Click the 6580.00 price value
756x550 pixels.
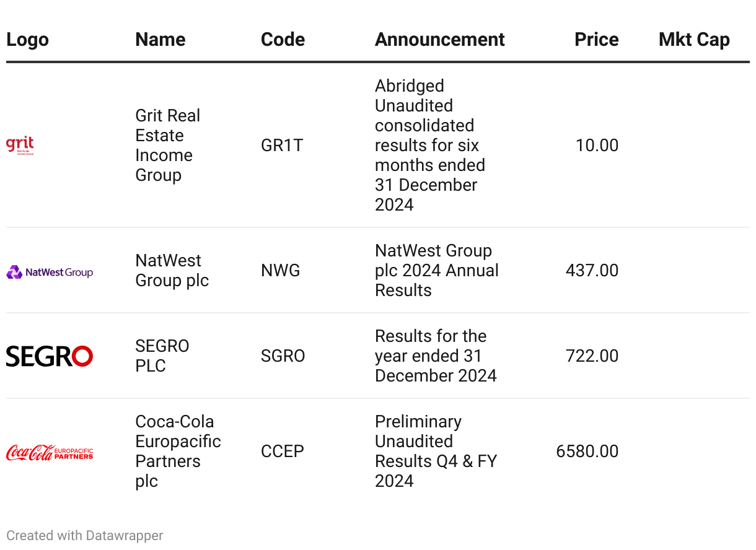pos(587,452)
